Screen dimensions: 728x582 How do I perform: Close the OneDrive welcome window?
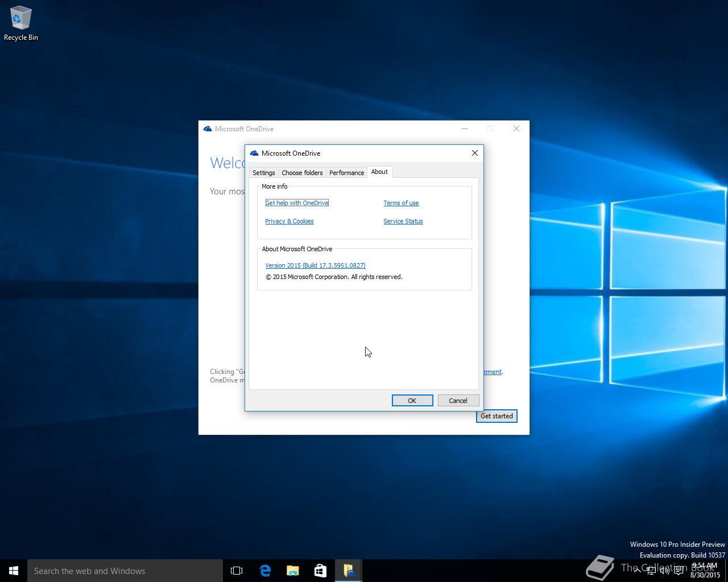516,129
